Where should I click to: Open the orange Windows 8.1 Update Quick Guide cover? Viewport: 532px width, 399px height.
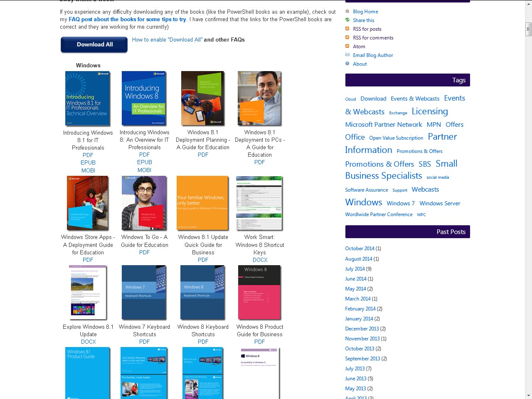point(203,203)
